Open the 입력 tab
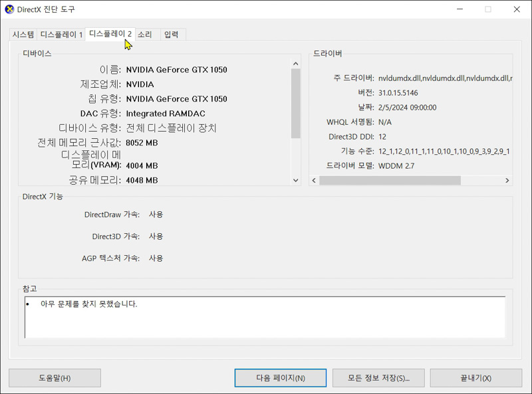Image resolution: width=532 pixels, height=394 pixels. coord(172,33)
